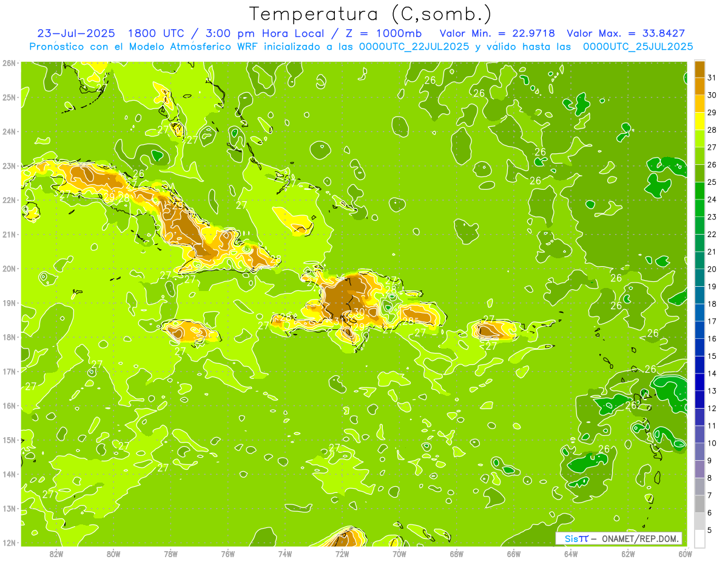Click the "74W" longitude axis label
Image resolution: width=728 pixels, height=562 pixels.
pyautogui.click(x=285, y=554)
